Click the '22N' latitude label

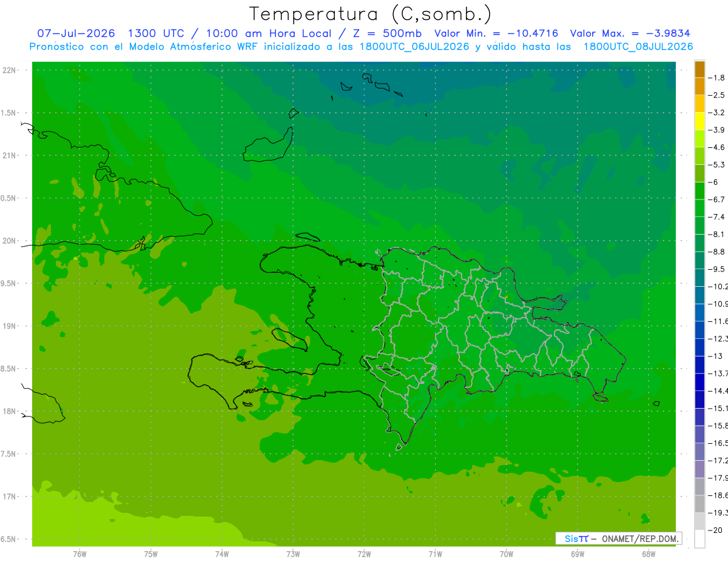[10, 70]
